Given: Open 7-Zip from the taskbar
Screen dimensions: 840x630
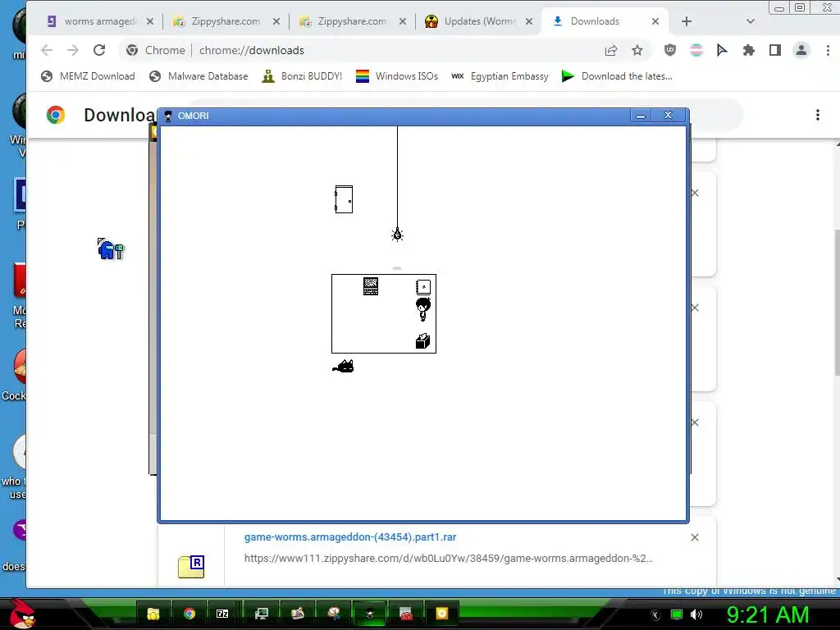Looking at the screenshot, I should pyautogui.click(x=222, y=614).
